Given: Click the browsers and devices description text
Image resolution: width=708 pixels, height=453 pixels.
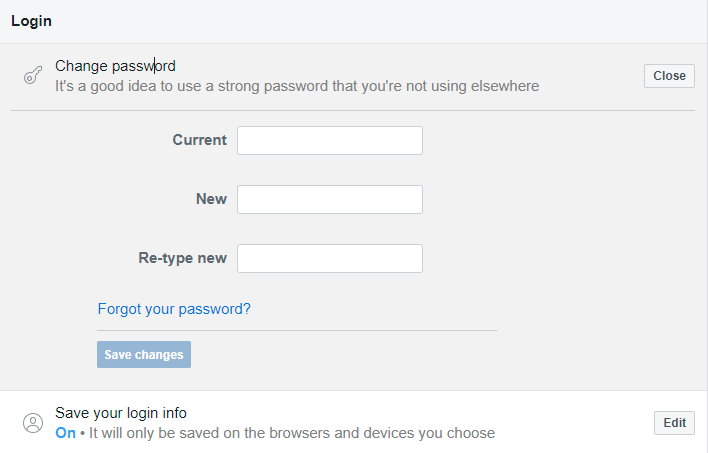Looking at the screenshot, I should click(x=292, y=433).
